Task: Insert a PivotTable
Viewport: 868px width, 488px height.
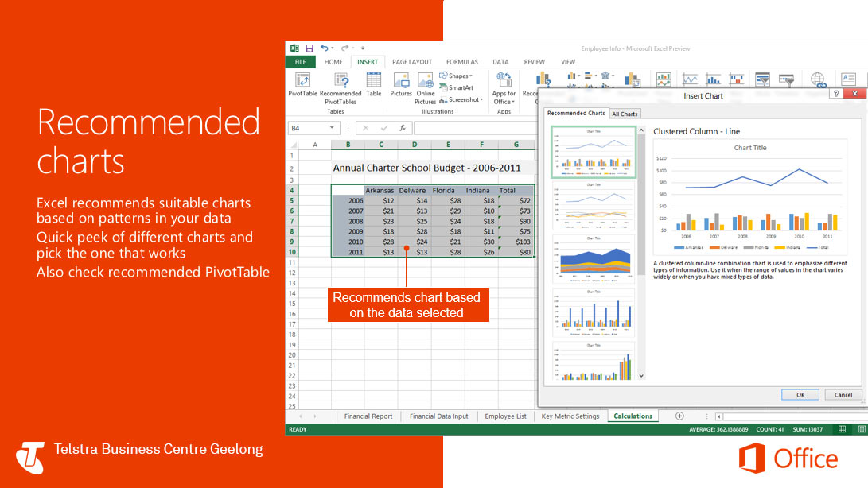Action: [x=303, y=85]
